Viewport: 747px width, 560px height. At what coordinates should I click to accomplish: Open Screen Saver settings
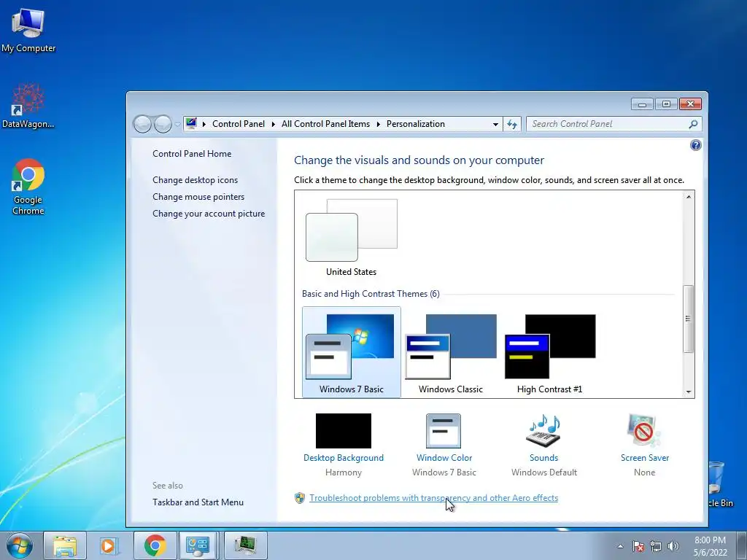(x=645, y=446)
